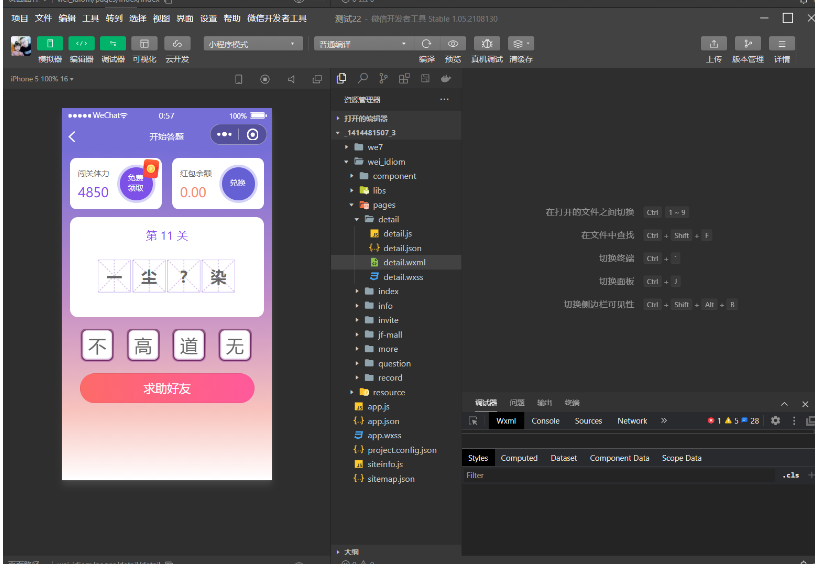Tap the 兑换 redeem button
Image resolution: width=815 pixels, height=564 pixels.
coord(237,184)
